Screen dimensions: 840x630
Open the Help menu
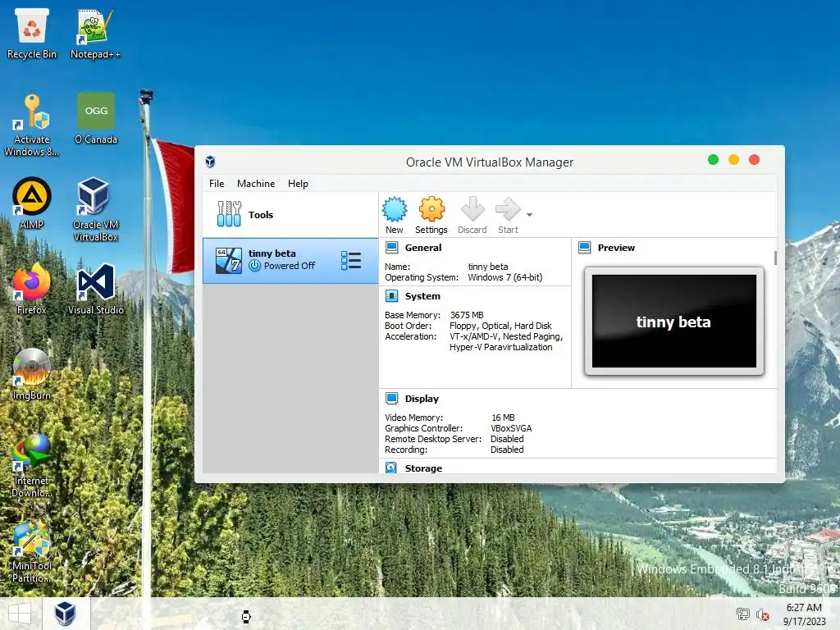pos(298,184)
